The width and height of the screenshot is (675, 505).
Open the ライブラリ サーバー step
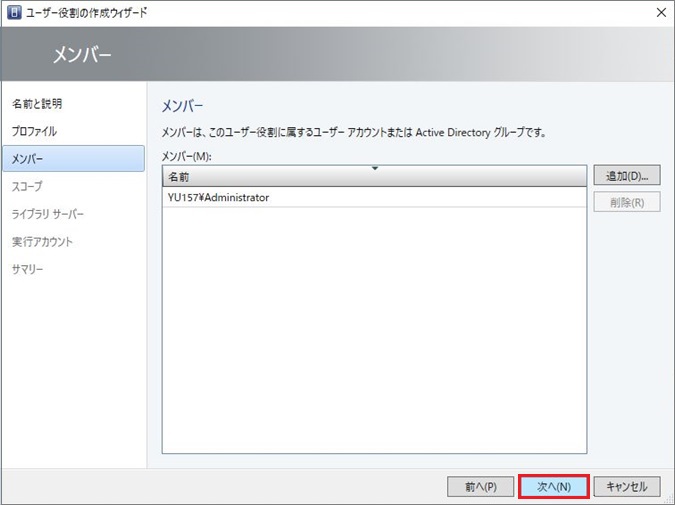(x=48, y=214)
